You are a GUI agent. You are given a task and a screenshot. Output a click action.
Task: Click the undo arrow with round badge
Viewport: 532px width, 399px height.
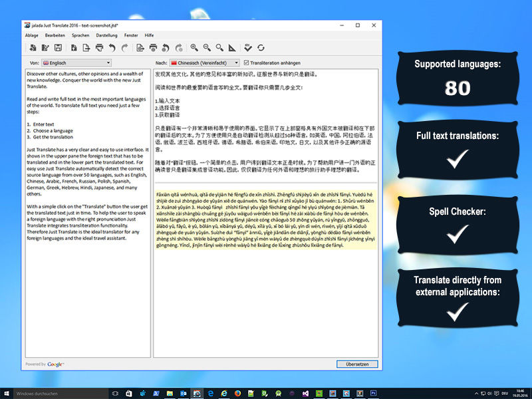pyautogui.click(x=166, y=48)
